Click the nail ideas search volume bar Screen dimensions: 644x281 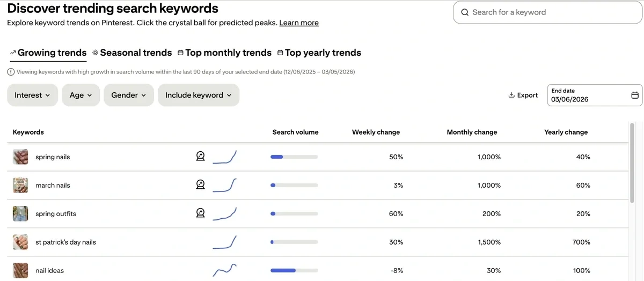click(294, 270)
